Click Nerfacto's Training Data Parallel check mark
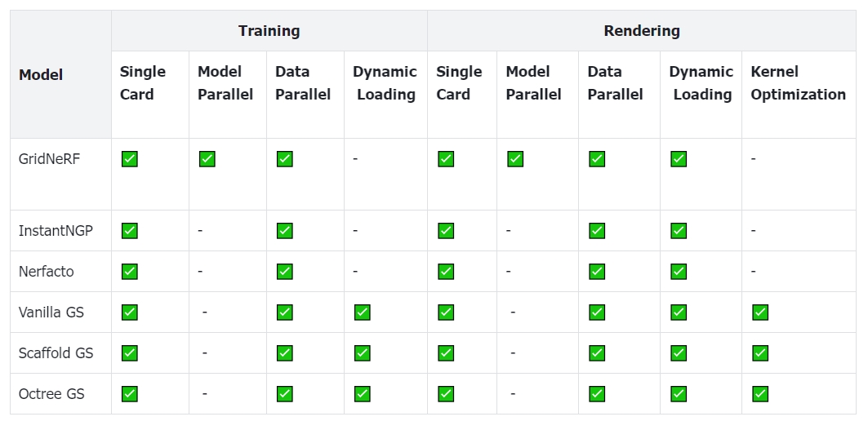Viewport: 868px width, 430px height. coord(285,272)
